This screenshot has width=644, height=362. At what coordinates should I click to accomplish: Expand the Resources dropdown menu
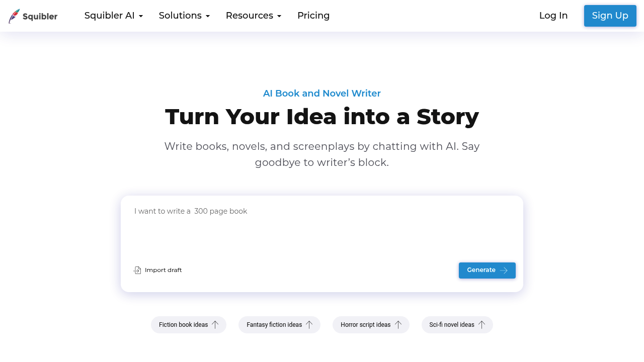253,16
